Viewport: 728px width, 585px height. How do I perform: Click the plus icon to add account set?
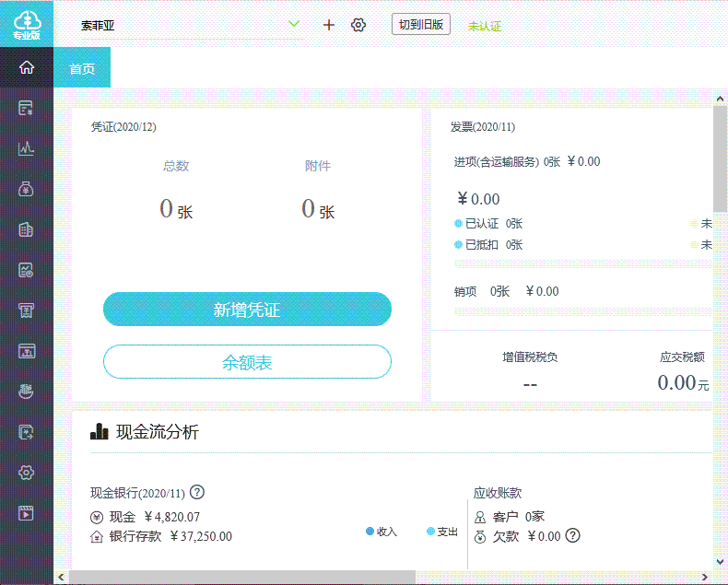pyautogui.click(x=329, y=25)
